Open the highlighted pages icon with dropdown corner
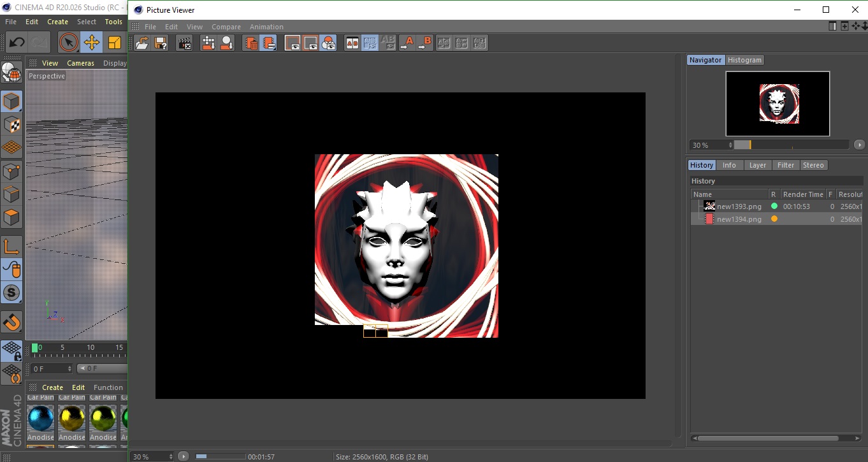This screenshot has height=462, width=868. coord(269,43)
